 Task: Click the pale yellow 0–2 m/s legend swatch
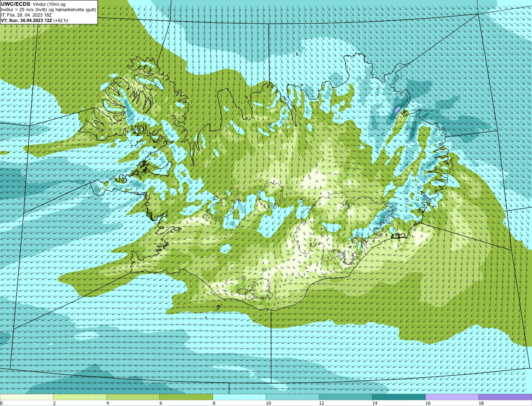27,397
